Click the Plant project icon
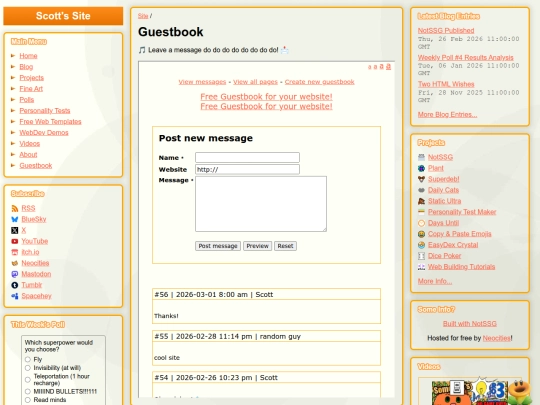The height and width of the screenshot is (405, 540). tap(421, 168)
